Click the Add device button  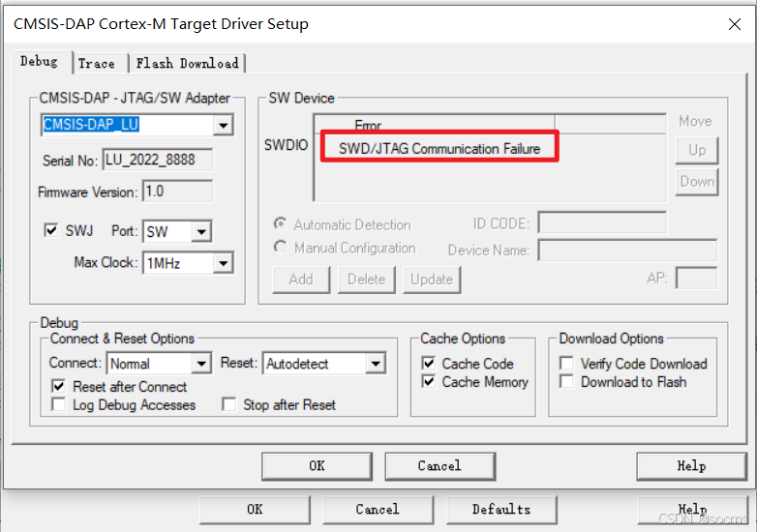pos(301,280)
